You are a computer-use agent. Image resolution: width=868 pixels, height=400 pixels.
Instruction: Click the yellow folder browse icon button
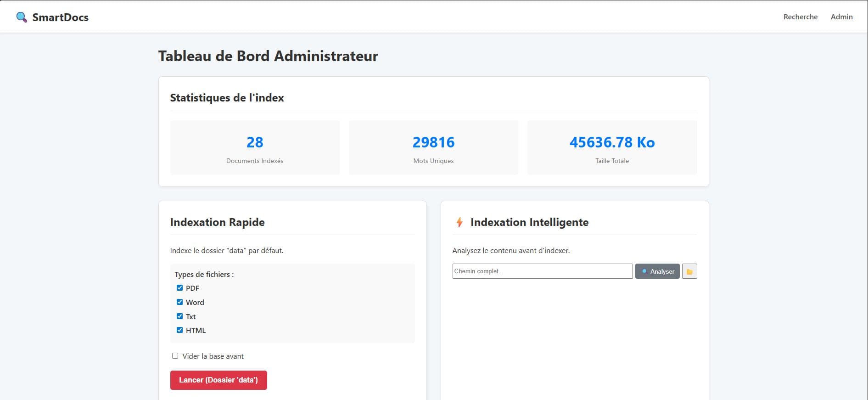pos(689,271)
